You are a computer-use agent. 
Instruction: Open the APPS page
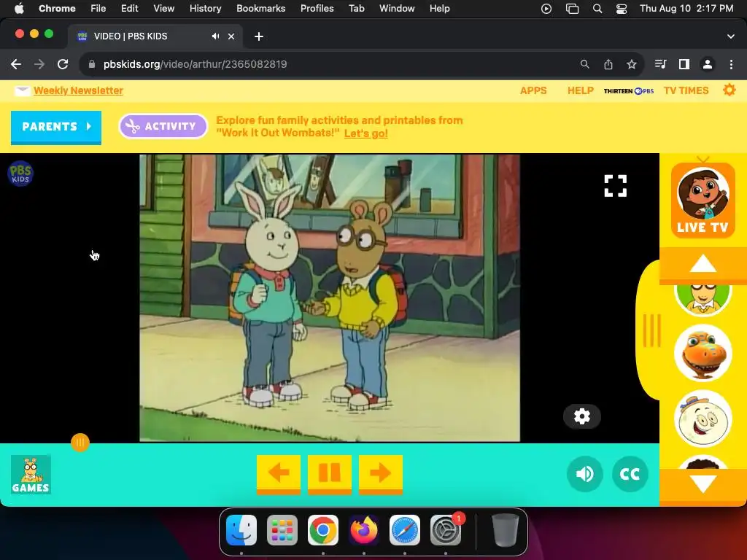pyautogui.click(x=533, y=90)
